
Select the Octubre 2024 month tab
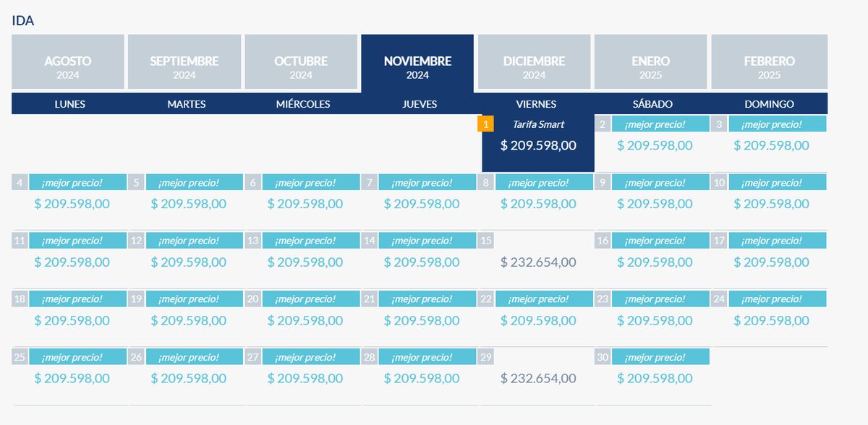coord(301,66)
